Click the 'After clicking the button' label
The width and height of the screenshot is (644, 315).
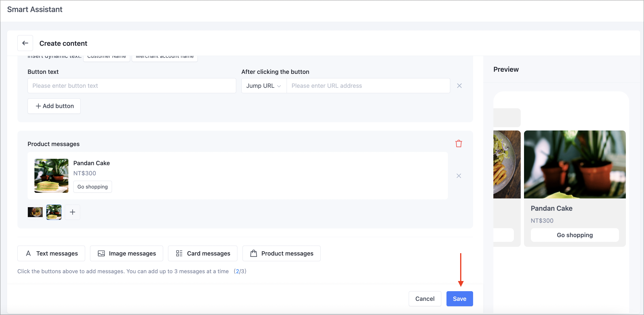click(275, 72)
